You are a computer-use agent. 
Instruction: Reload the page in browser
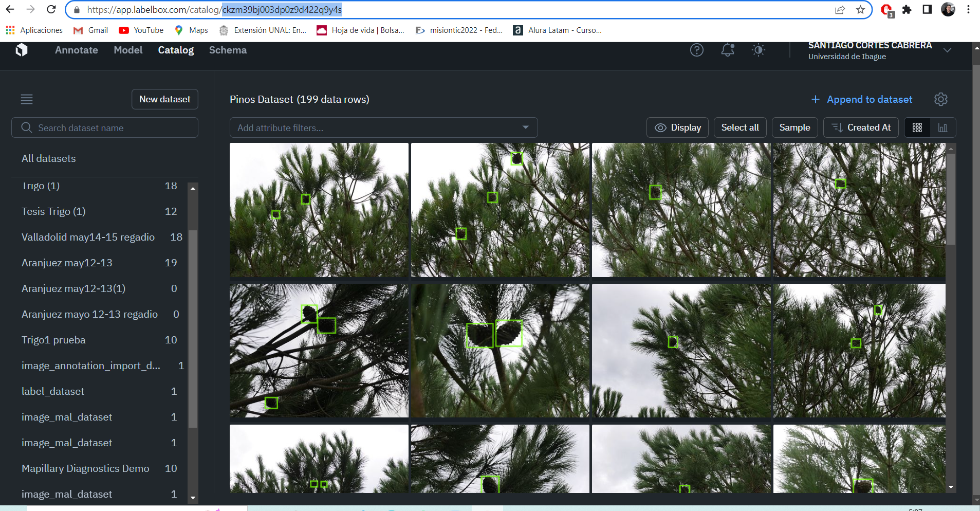[51, 9]
